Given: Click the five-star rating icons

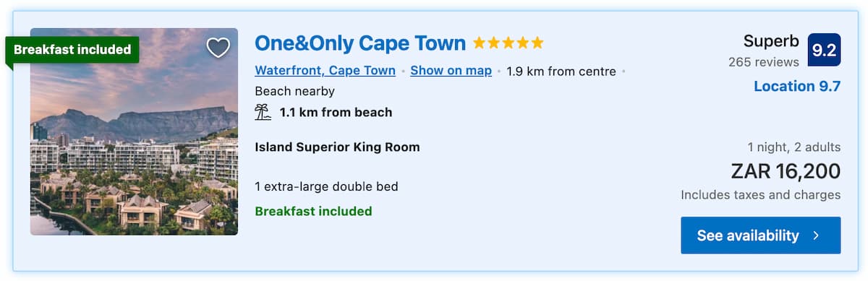Looking at the screenshot, I should pyautogui.click(x=508, y=43).
